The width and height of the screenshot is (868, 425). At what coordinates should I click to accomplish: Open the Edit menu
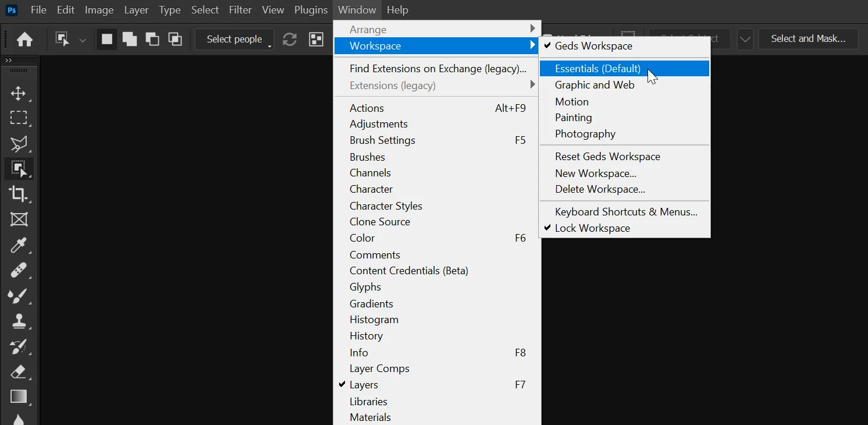66,10
